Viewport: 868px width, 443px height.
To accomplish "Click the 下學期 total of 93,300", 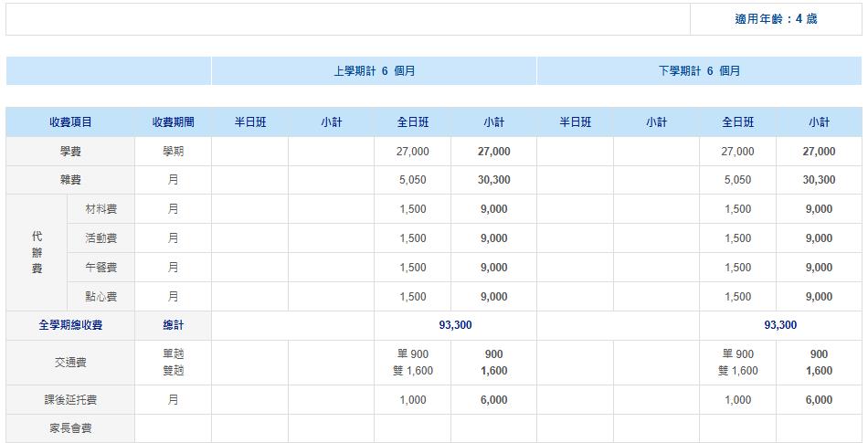I will coord(780,326).
